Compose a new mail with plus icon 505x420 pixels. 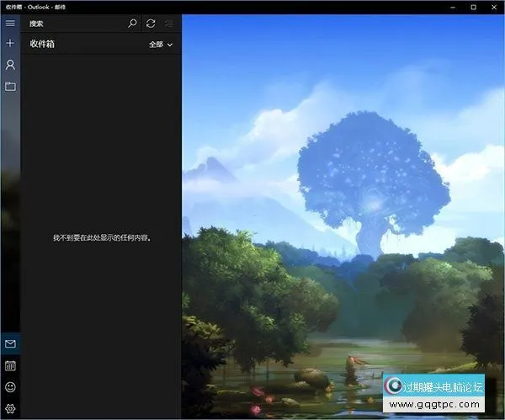10,43
